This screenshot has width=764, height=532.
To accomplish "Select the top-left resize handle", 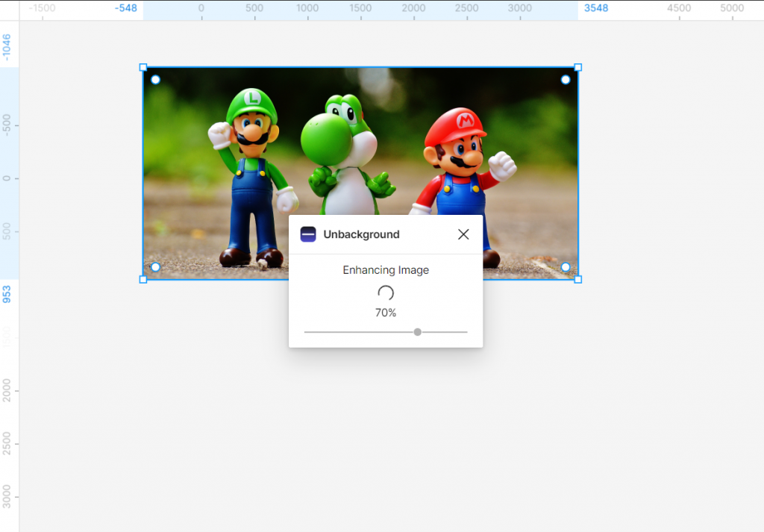I will [x=142, y=67].
